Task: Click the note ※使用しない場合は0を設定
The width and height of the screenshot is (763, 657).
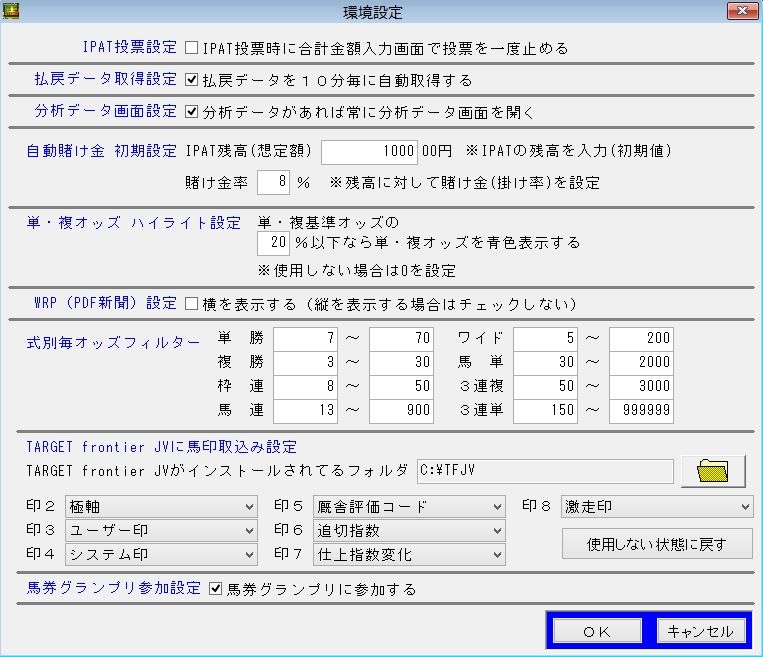Action: [357, 271]
